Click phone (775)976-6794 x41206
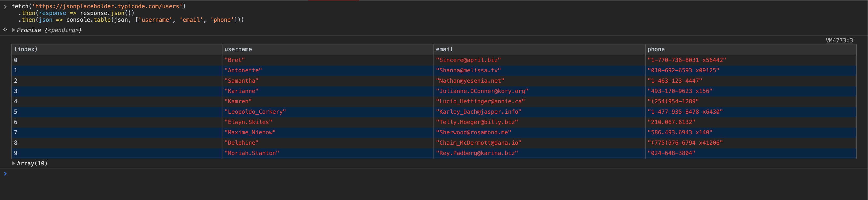 click(x=685, y=143)
